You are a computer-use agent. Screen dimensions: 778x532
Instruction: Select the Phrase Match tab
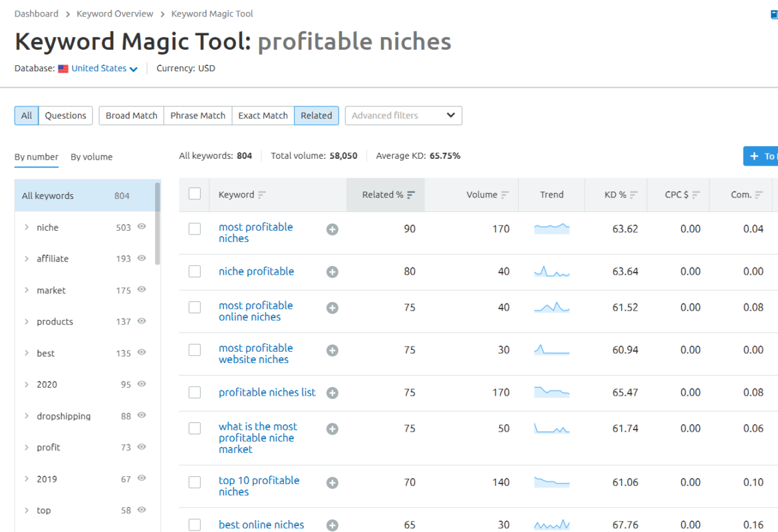click(x=197, y=115)
